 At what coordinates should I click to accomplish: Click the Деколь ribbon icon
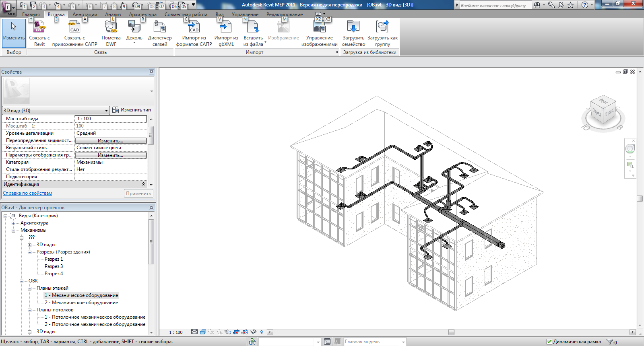[134, 27]
